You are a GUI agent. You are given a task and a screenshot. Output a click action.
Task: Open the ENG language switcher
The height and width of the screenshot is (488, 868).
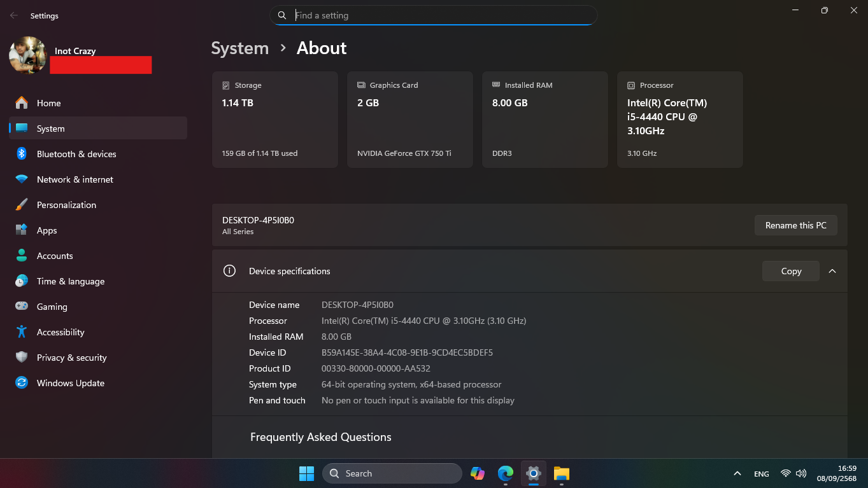click(x=761, y=474)
